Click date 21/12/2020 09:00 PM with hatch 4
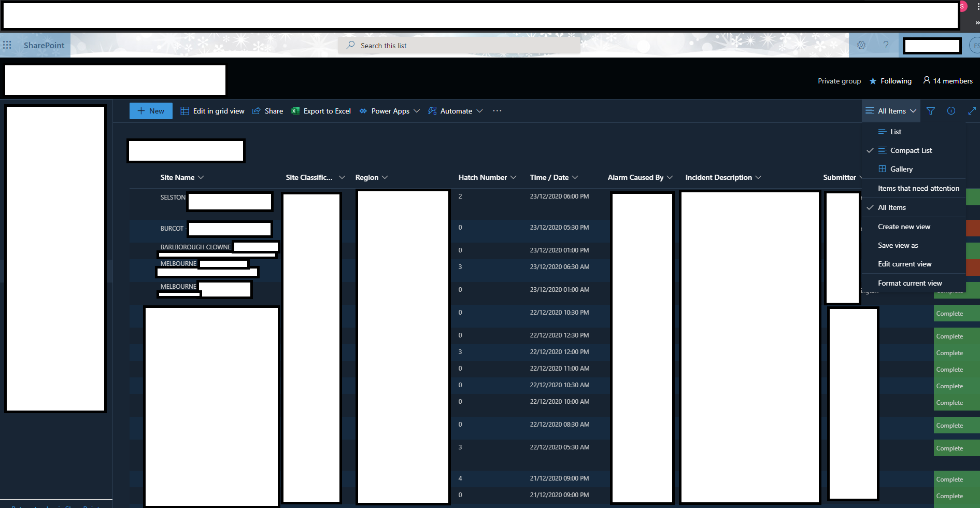 (559, 478)
